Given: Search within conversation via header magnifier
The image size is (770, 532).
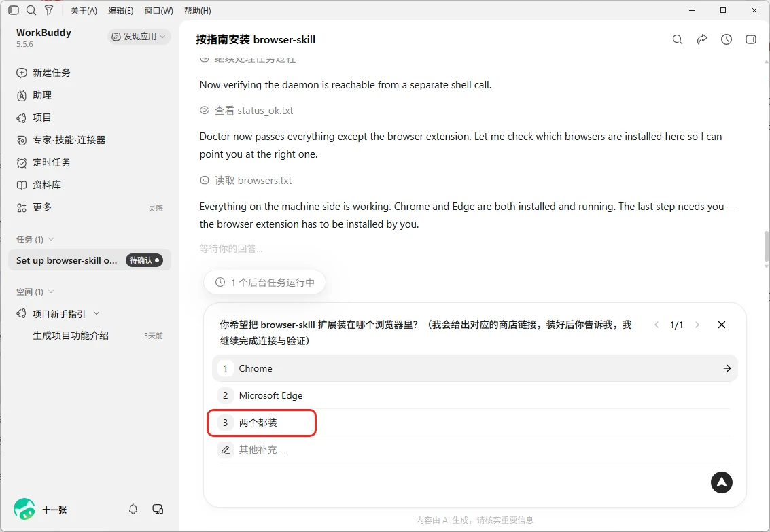Looking at the screenshot, I should (x=677, y=39).
